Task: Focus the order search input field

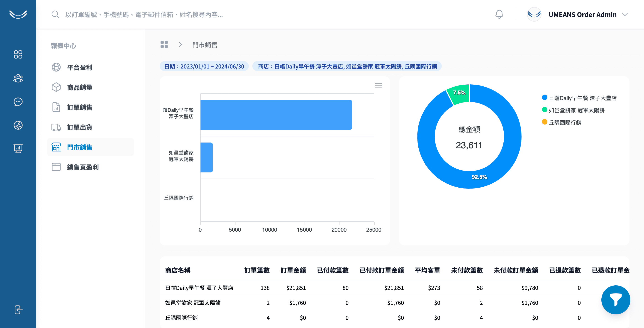Action: 144,15
